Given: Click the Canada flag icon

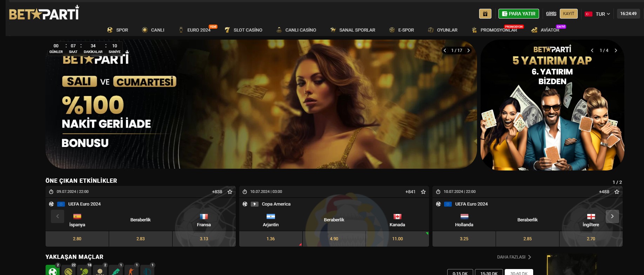Looking at the screenshot, I should [397, 216].
